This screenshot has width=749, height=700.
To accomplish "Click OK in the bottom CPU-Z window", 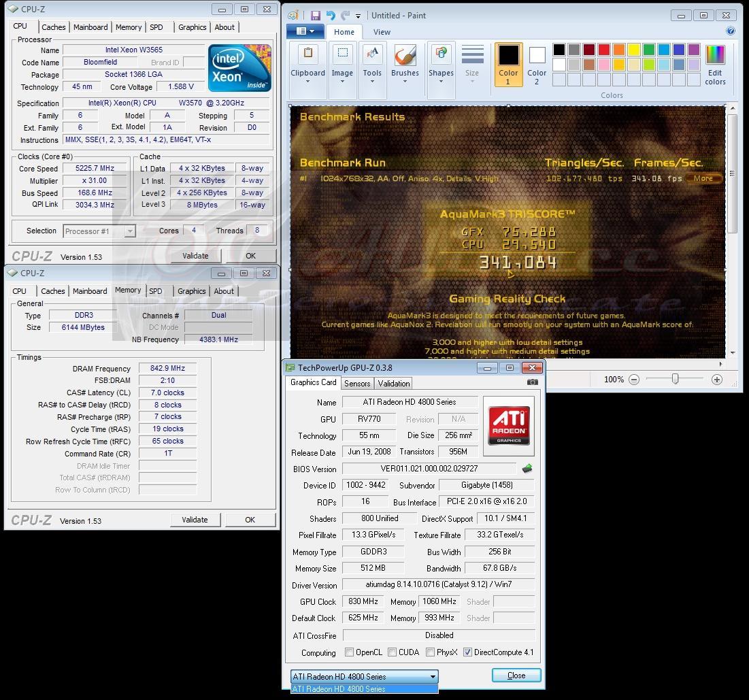I will (250, 519).
